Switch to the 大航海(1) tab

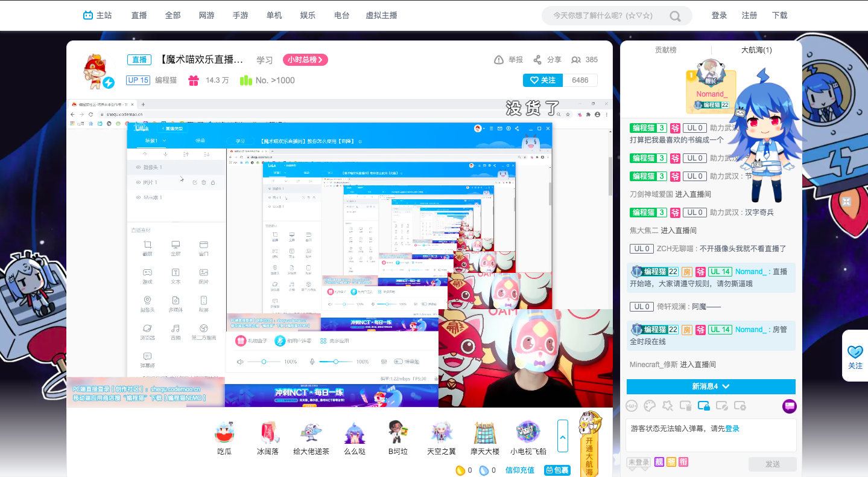pos(756,50)
